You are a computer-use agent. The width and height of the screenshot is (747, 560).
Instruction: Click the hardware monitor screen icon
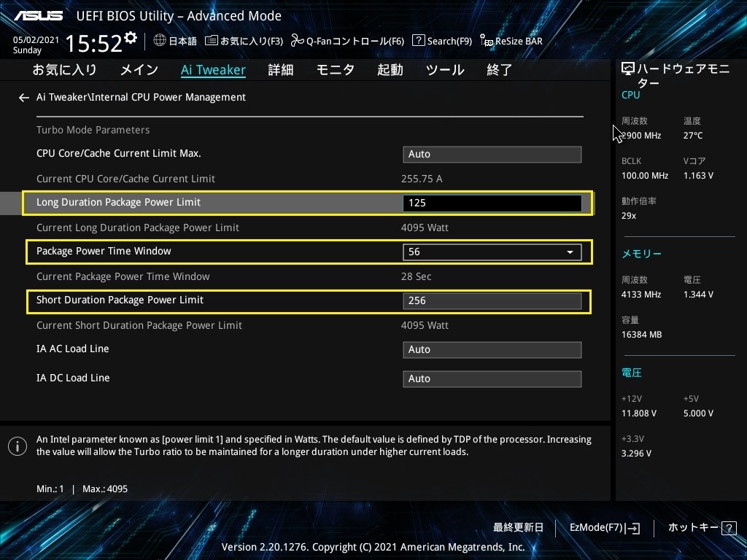tap(628, 69)
